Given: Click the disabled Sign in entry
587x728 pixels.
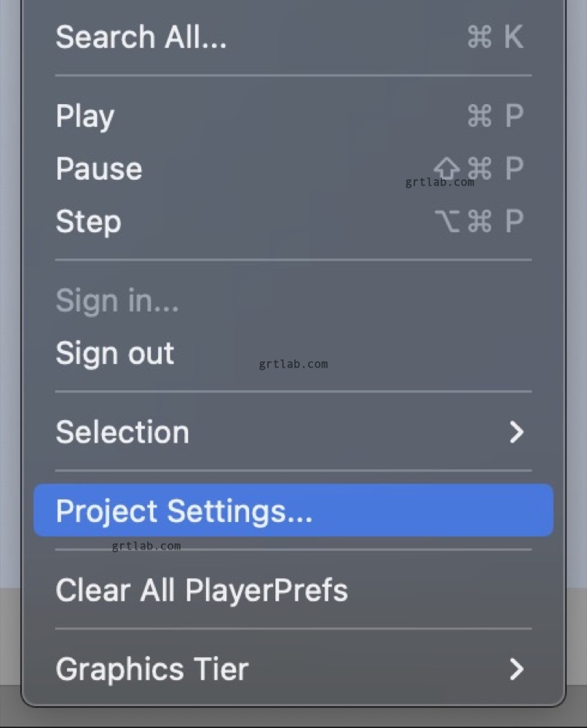Looking at the screenshot, I should click(x=117, y=300).
